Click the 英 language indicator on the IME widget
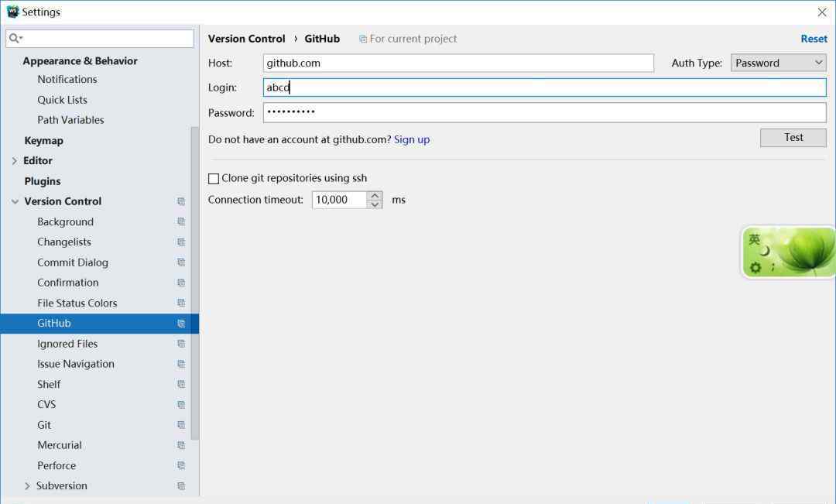Screen dimensions: 836x504 pyautogui.click(x=755, y=239)
